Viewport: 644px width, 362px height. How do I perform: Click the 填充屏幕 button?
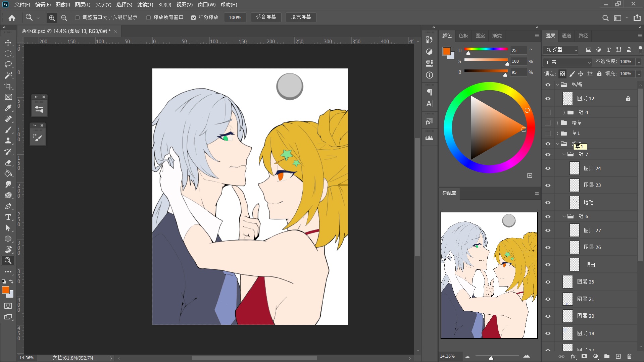point(301,17)
